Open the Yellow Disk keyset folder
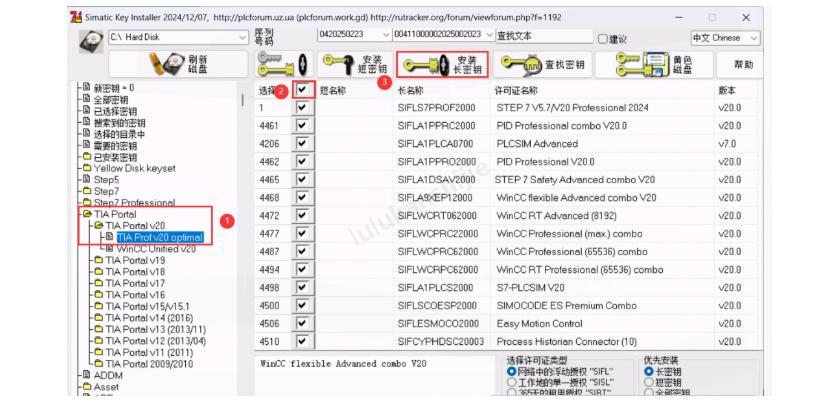Screen dimensions: 839x403 (x=134, y=169)
